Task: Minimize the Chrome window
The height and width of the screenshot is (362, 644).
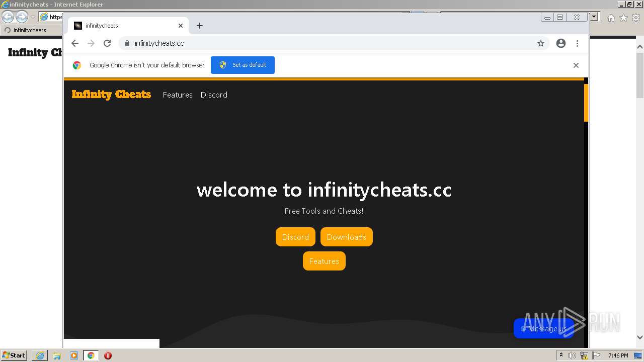Action: (x=547, y=17)
